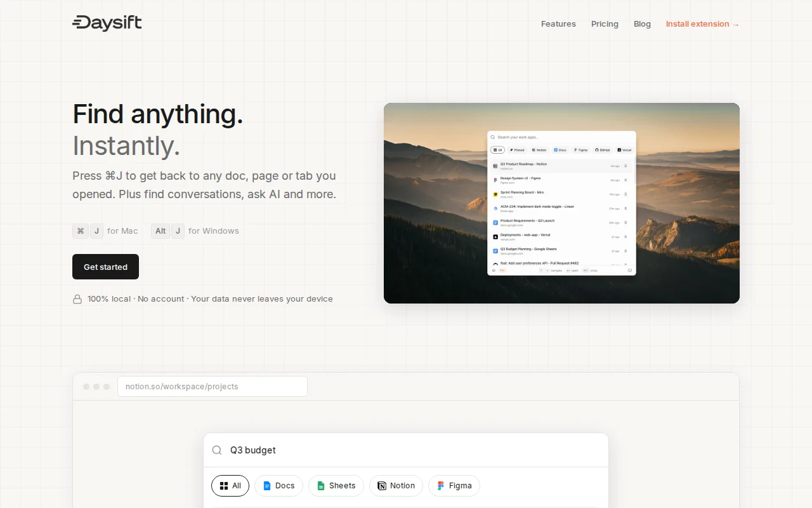This screenshot has width=812, height=508.
Task: Click the 'Q3 budget' search input
Action: click(406, 450)
